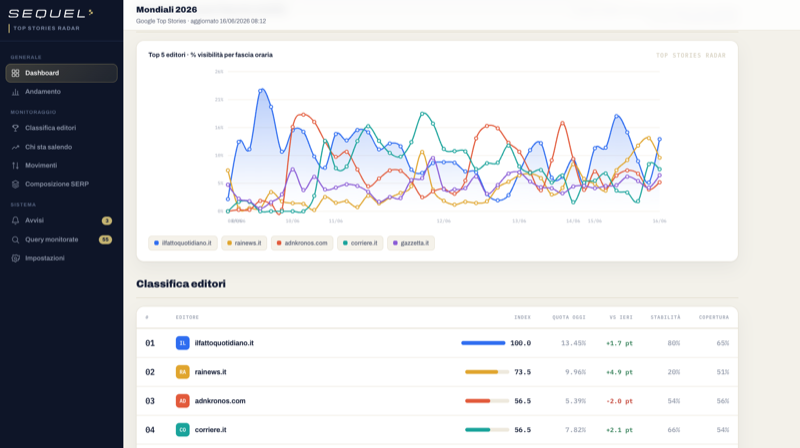Click the Classifica editori trophy icon
800x448 pixels.
pyautogui.click(x=15, y=128)
